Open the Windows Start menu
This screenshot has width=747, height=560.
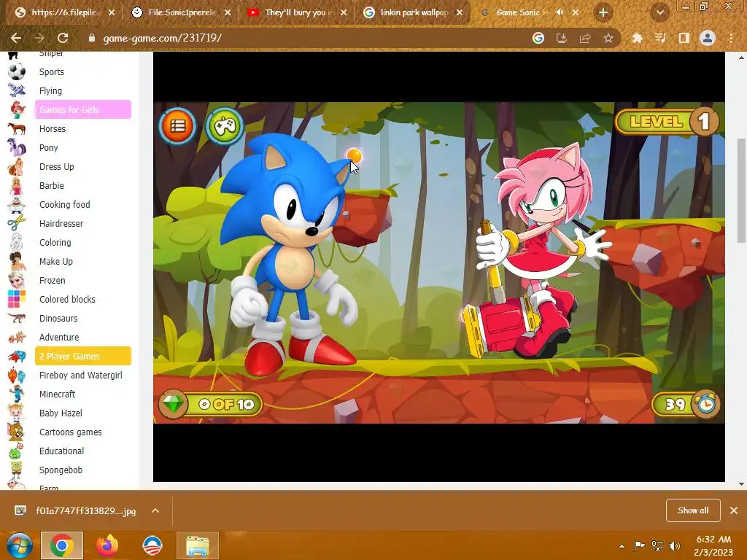20,545
